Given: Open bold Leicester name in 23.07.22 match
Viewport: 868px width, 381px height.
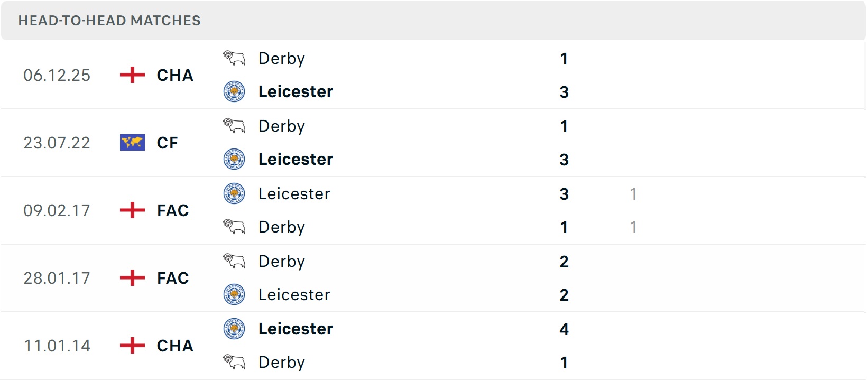Looking at the screenshot, I should pos(296,159).
